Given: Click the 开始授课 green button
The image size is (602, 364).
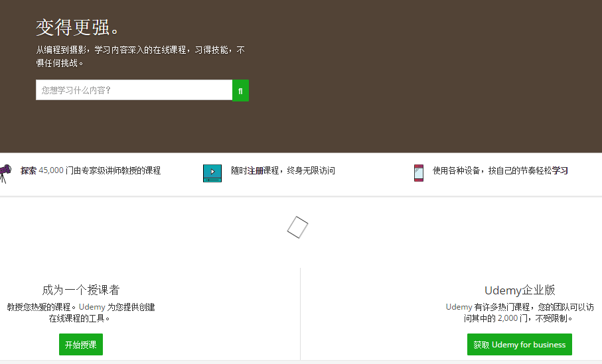Looking at the screenshot, I should click(80, 344).
